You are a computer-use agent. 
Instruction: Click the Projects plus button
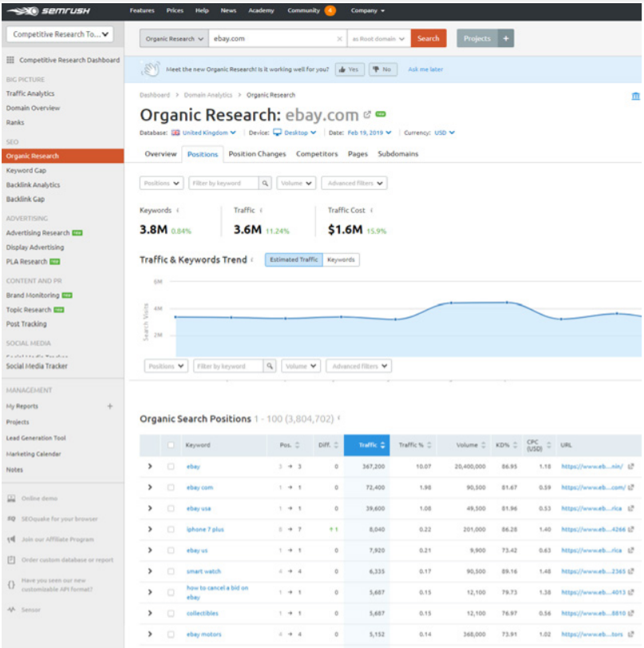point(505,38)
